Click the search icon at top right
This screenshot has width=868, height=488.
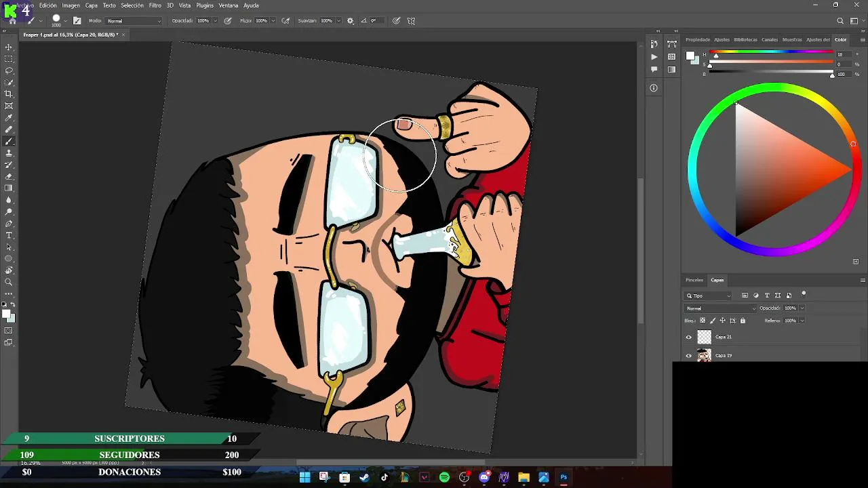(841, 21)
